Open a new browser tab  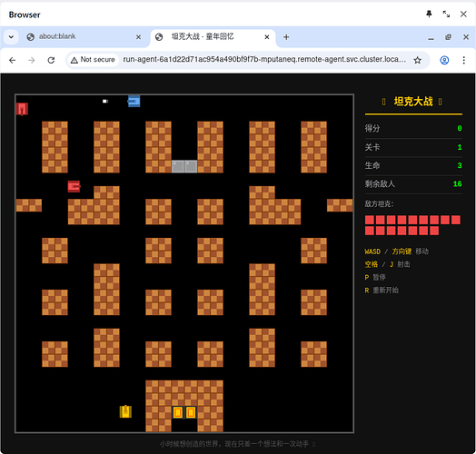[x=286, y=37]
